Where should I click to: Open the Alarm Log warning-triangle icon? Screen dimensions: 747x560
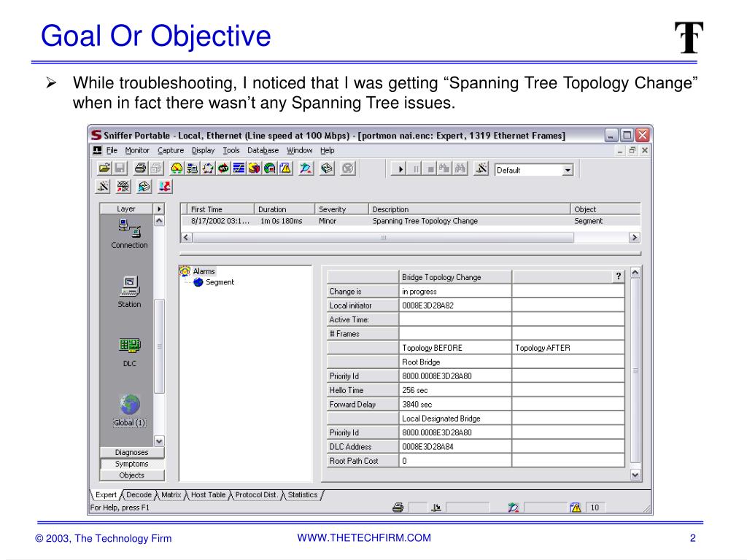point(285,168)
